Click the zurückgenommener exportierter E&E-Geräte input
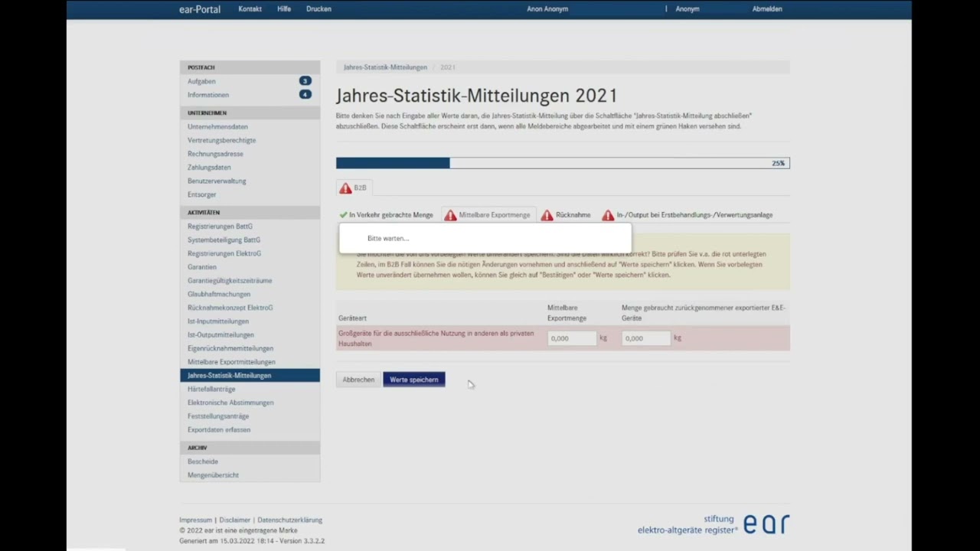Viewport: 980px width, 551px height. [646, 338]
